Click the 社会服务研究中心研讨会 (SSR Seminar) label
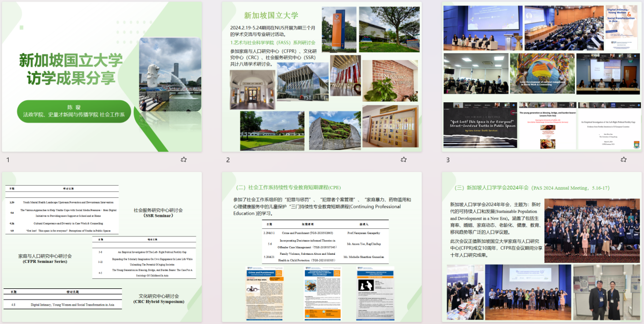 (158, 213)
